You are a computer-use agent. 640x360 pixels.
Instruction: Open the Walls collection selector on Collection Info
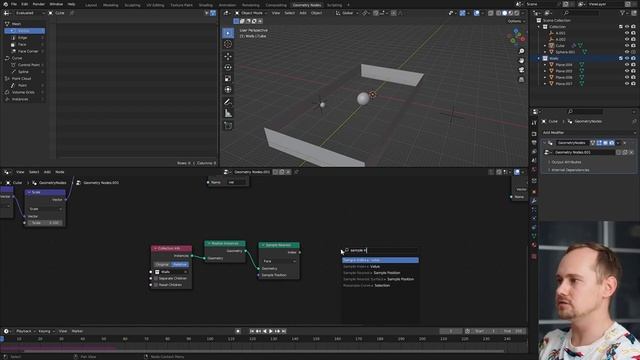(x=171, y=272)
